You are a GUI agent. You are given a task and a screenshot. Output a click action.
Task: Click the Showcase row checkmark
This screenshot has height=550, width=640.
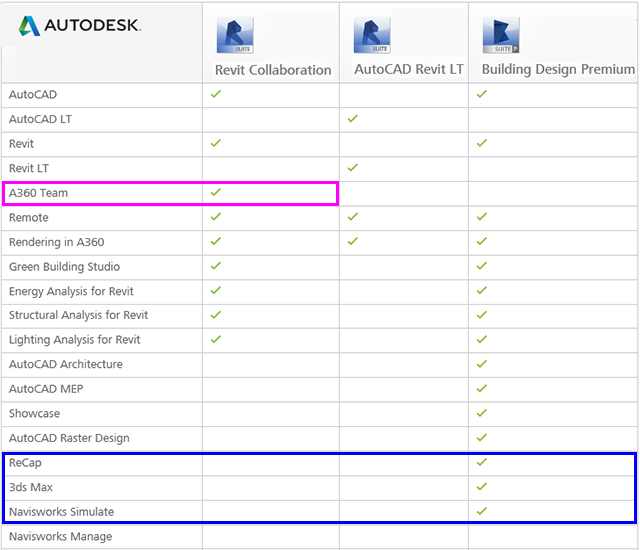coord(482,413)
